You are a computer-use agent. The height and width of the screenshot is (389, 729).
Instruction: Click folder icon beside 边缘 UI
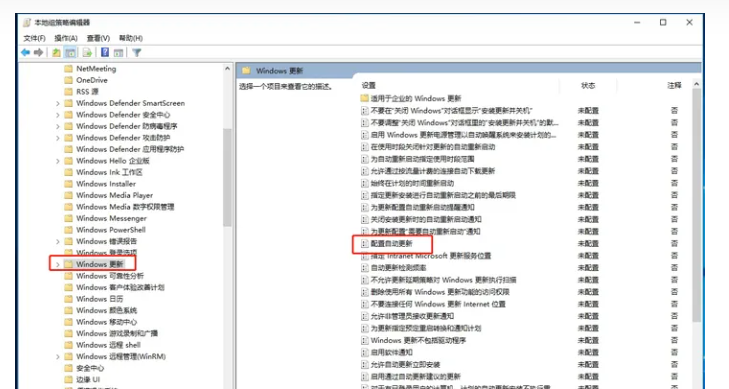click(x=68, y=379)
